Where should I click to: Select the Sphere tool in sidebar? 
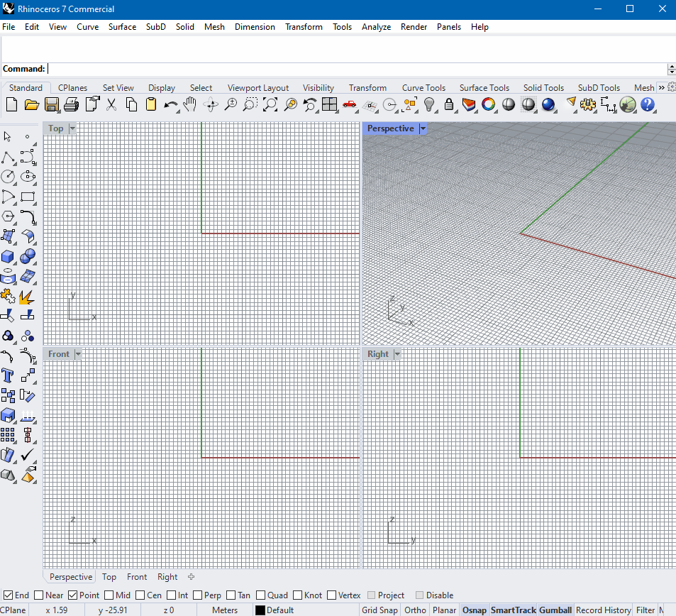tap(27, 257)
